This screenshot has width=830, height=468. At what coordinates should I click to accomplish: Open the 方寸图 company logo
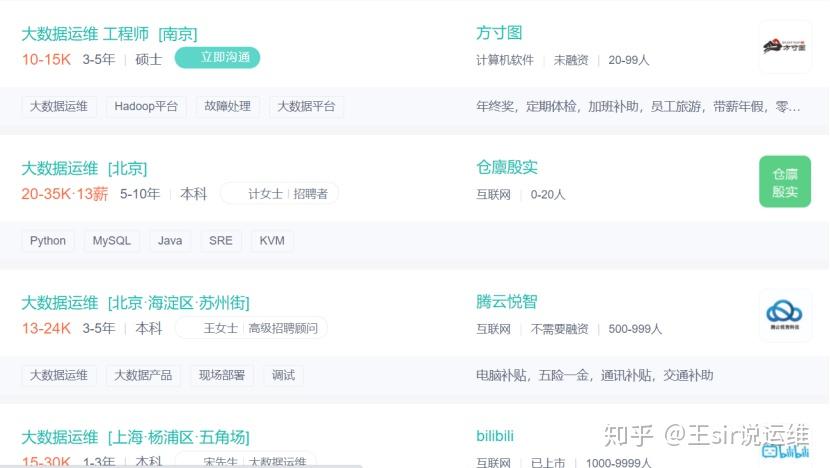[784, 47]
